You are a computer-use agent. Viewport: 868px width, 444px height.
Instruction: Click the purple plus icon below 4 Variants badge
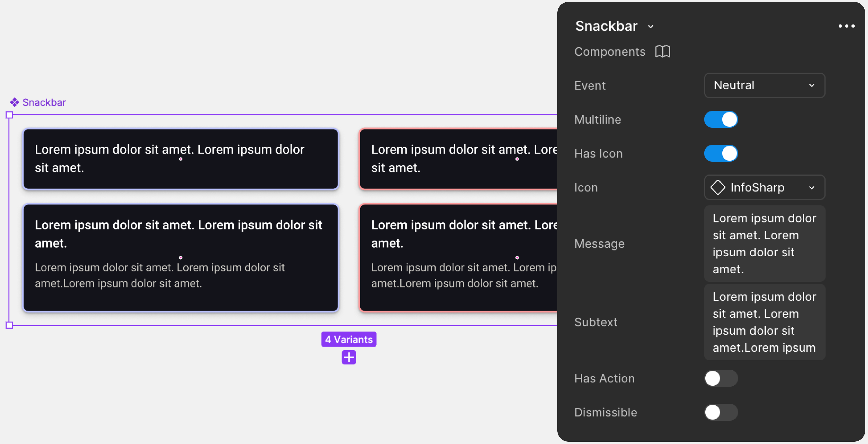[349, 357]
